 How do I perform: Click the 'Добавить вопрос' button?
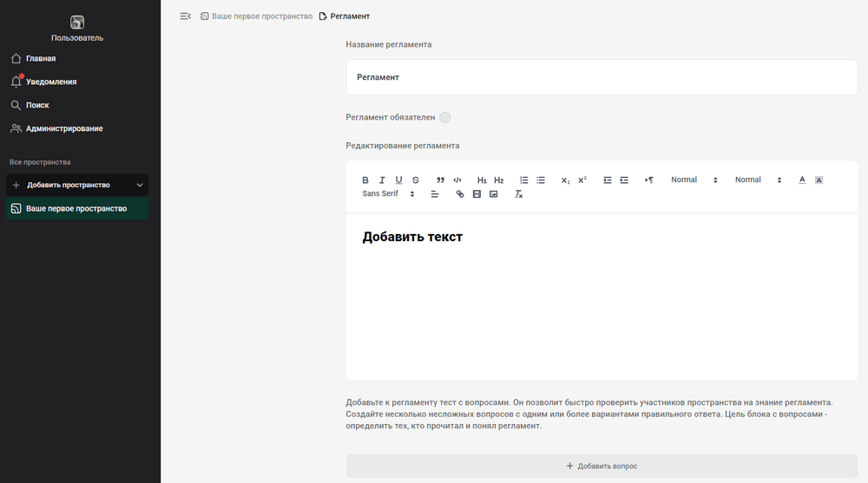(602, 466)
